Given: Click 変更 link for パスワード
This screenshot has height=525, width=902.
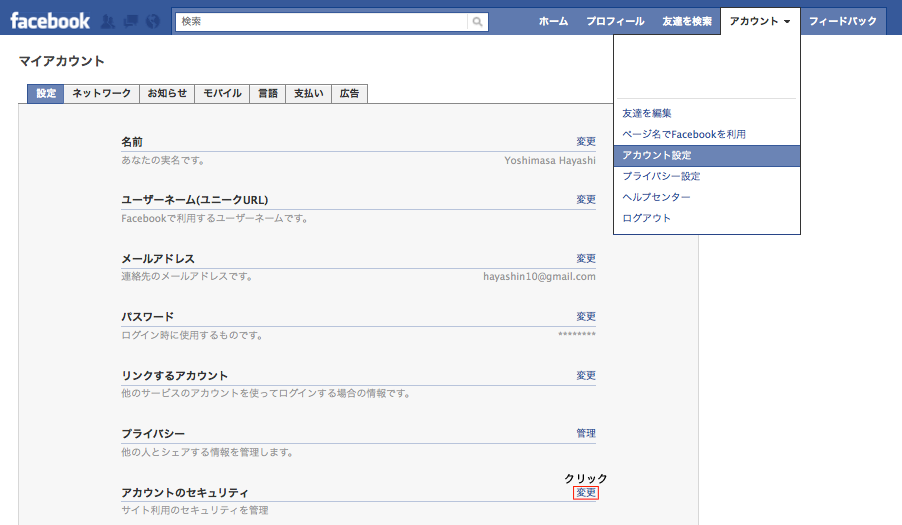Looking at the screenshot, I should click(586, 317).
